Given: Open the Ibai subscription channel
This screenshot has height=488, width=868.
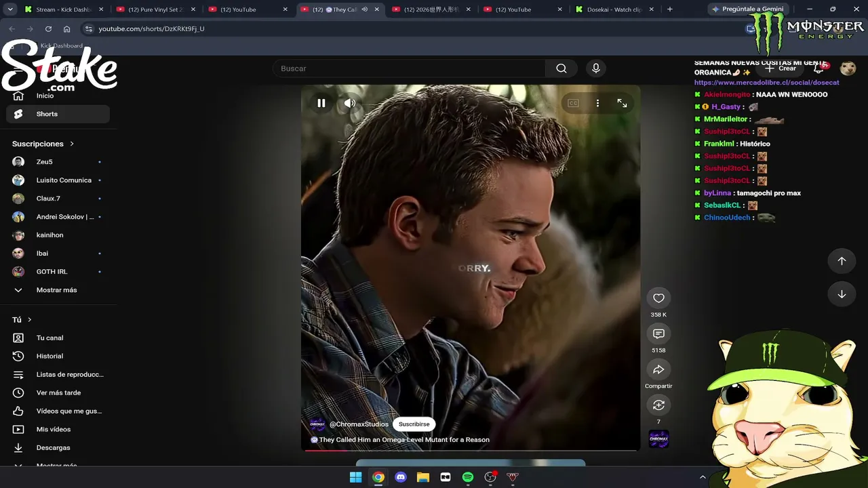Looking at the screenshot, I should tap(58, 253).
